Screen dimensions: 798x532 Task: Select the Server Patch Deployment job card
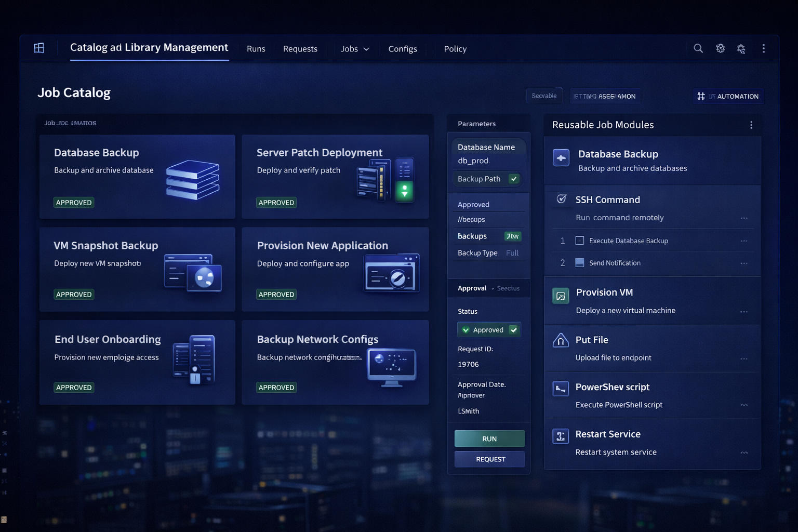tap(335, 177)
